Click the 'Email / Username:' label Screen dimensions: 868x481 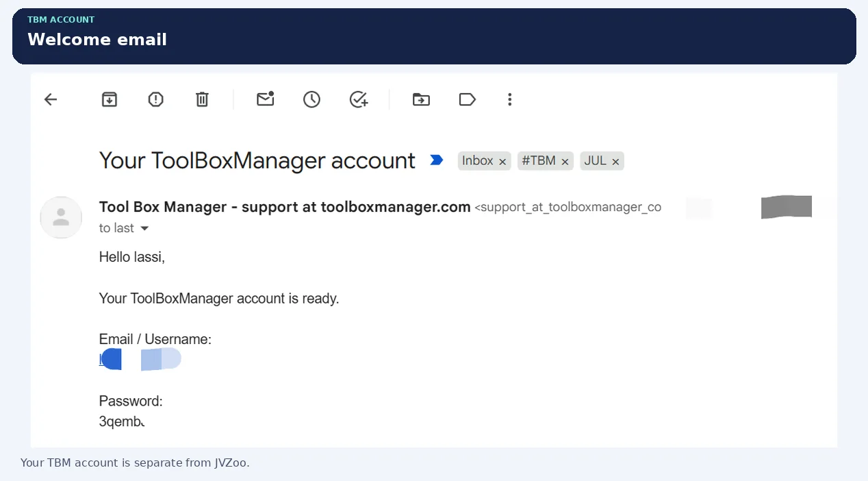(155, 339)
